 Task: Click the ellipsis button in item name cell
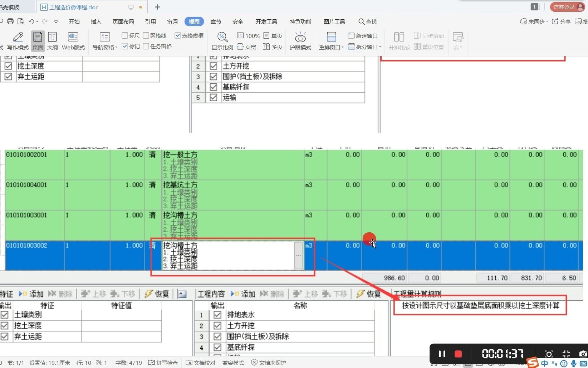point(299,255)
